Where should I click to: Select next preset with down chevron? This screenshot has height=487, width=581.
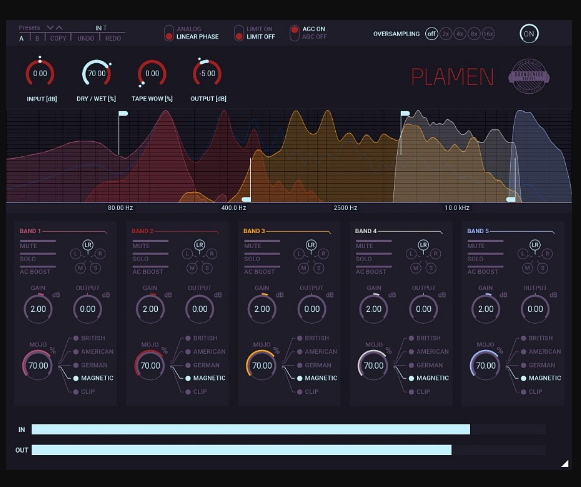50,28
